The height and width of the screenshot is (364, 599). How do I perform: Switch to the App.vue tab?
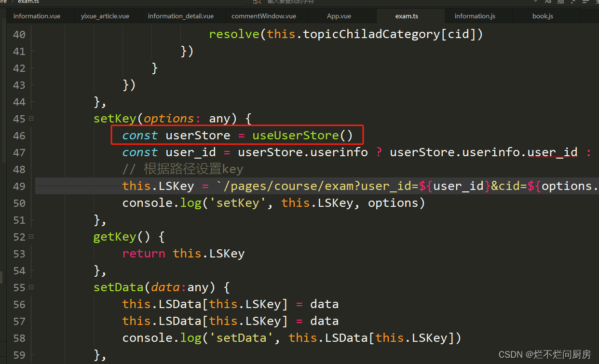click(339, 15)
